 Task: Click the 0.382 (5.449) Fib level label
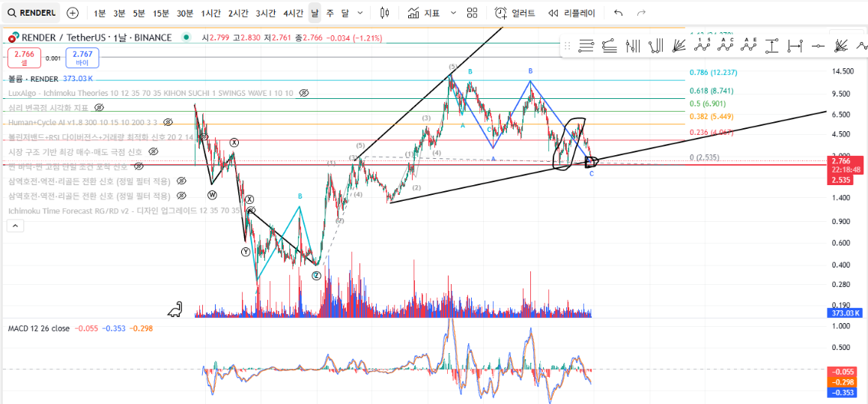tap(711, 117)
